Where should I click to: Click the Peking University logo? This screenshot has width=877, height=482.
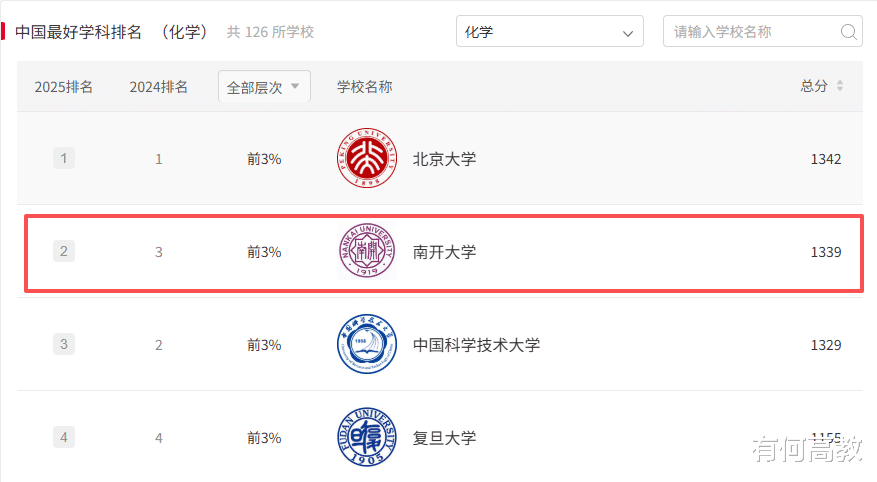(x=367, y=158)
